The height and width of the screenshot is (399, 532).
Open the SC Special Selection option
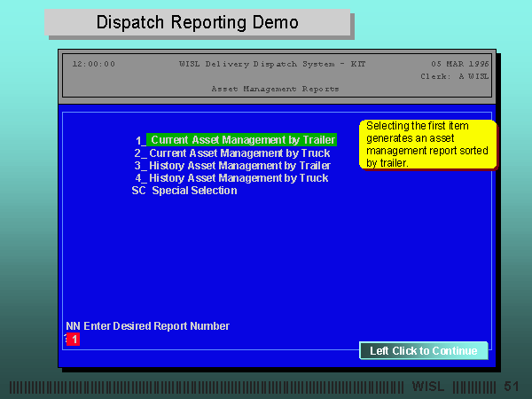(x=184, y=191)
